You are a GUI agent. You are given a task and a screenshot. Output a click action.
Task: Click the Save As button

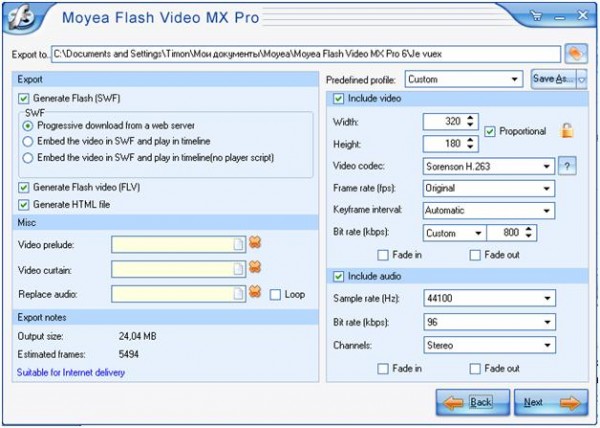tap(553, 79)
